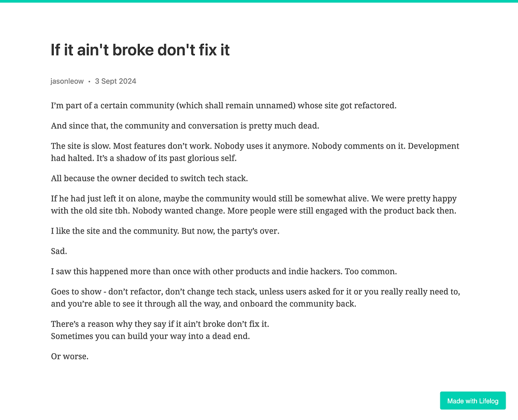Click the single word paragraph 'Sad.'
518x420 pixels.
click(59, 251)
